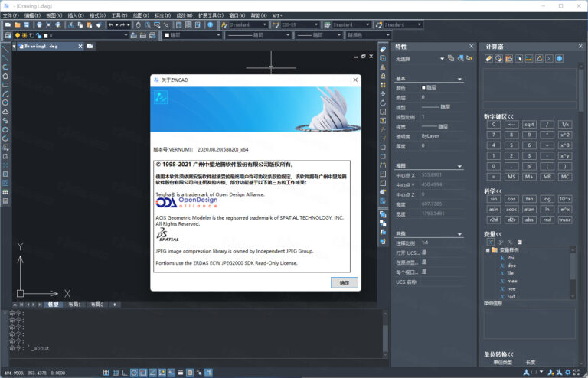
Task: Click the blue Help icon in calculator
Action: point(559,59)
